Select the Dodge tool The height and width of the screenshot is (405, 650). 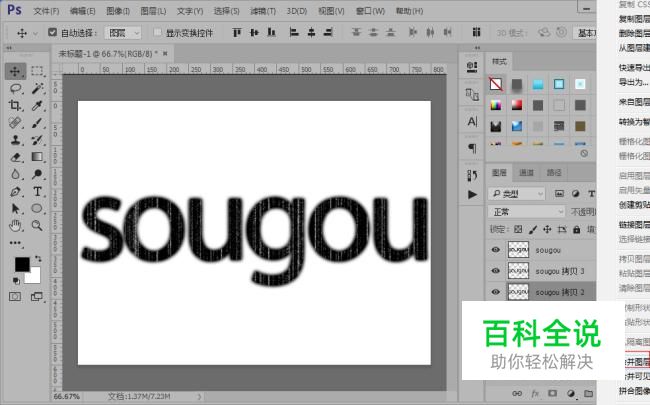pos(37,174)
